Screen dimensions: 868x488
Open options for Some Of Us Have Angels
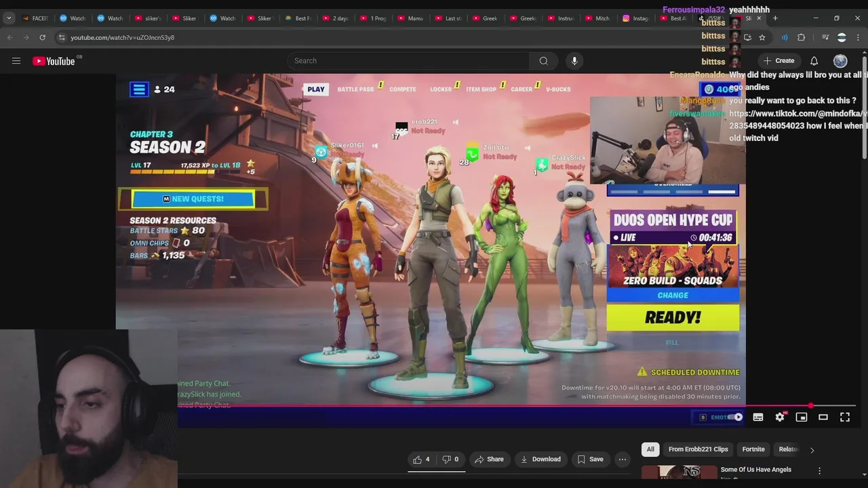(819, 470)
